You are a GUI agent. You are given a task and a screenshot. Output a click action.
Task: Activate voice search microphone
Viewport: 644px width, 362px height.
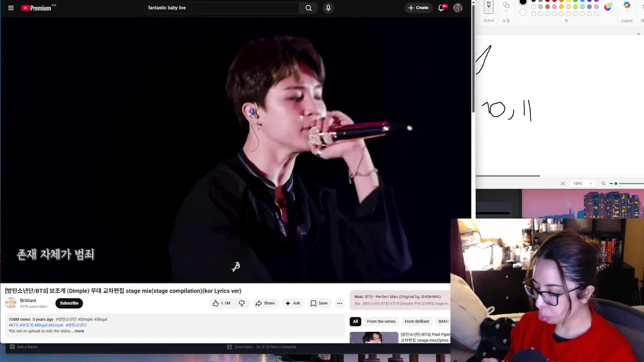[328, 8]
